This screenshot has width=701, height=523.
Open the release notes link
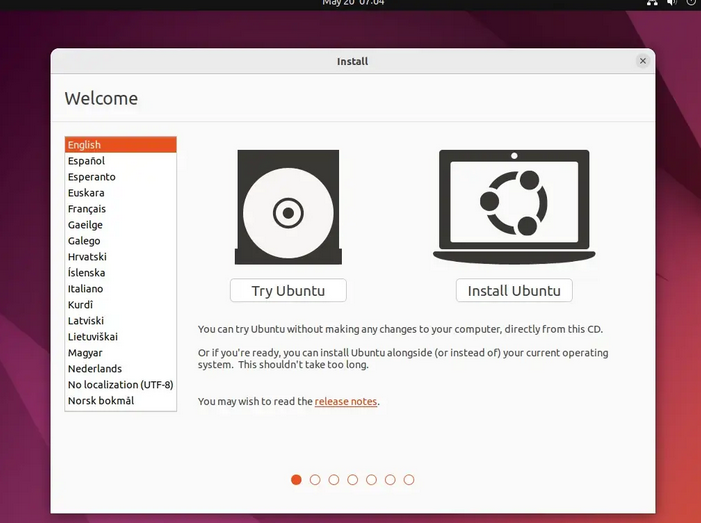coord(346,401)
